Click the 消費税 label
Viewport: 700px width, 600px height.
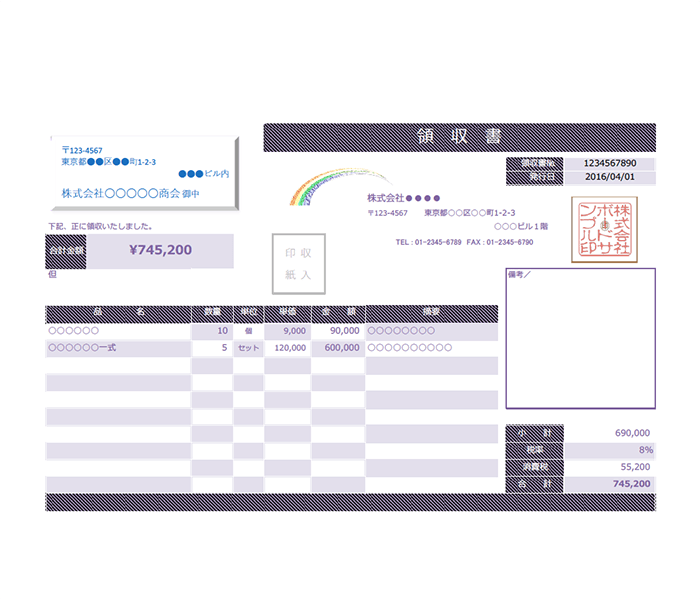[535, 467]
